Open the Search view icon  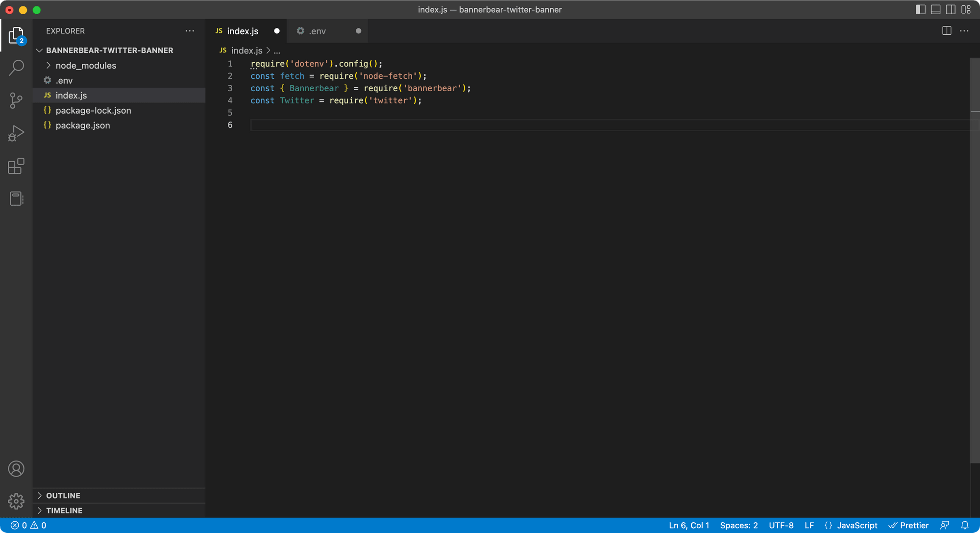pos(16,68)
